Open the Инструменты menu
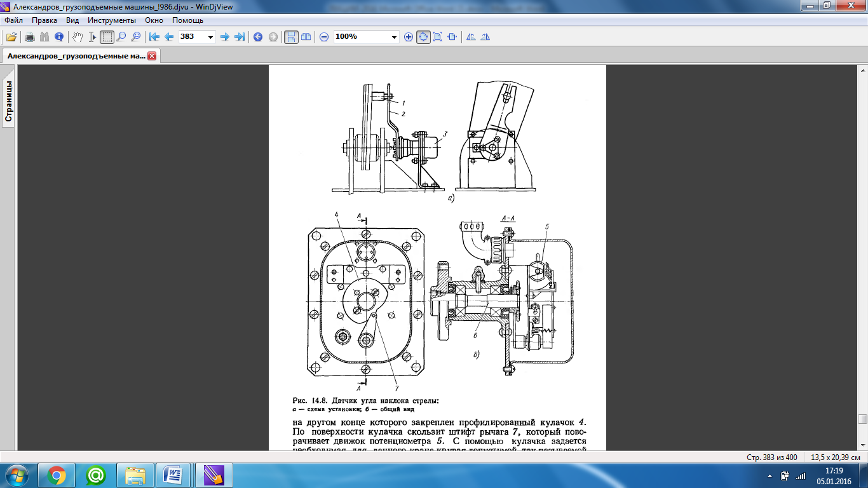The height and width of the screenshot is (488, 868). pos(112,20)
